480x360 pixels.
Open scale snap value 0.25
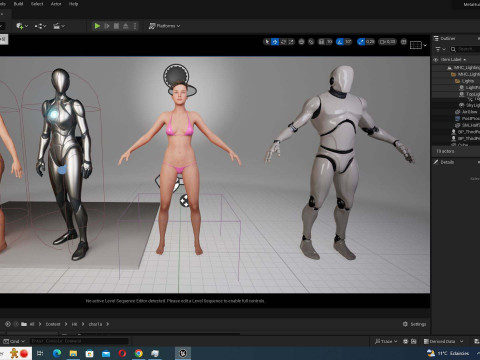click(370, 42)
